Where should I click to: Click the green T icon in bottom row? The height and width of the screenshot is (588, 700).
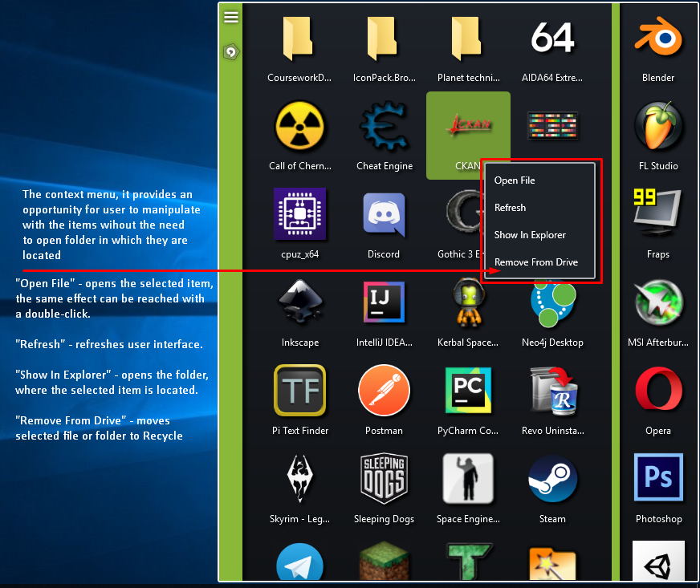point(468,562)
